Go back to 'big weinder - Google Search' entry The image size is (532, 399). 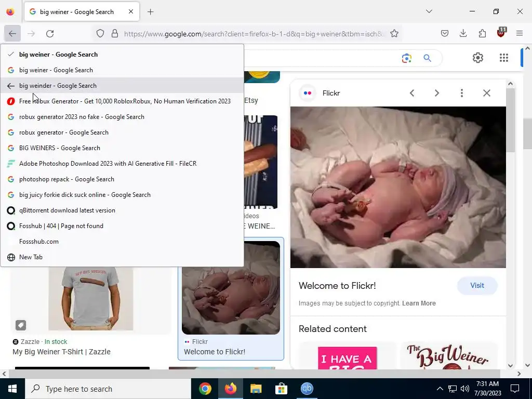point(122,86)
